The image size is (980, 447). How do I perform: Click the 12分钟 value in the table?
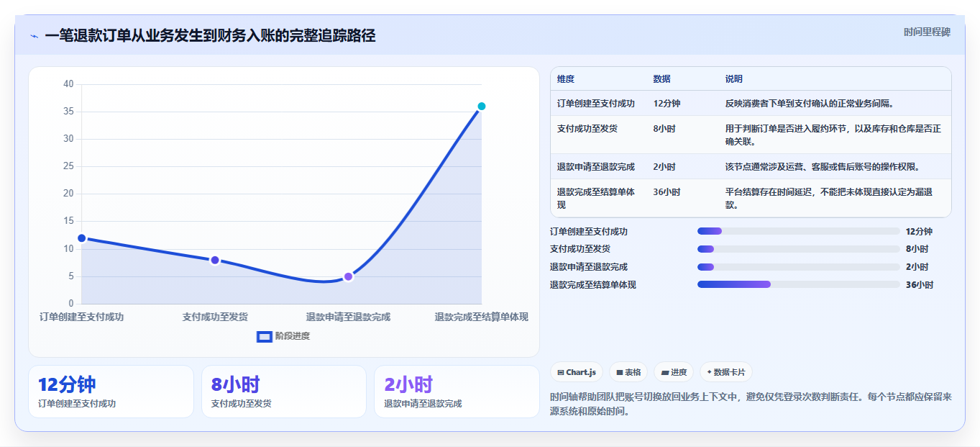point(667,104)
